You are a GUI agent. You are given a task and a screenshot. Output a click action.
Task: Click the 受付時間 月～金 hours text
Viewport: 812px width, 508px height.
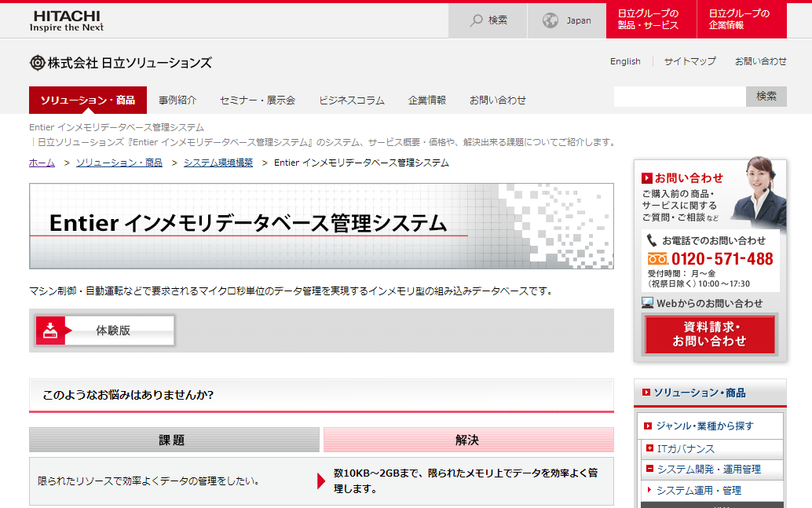click(x=682, y=273)
